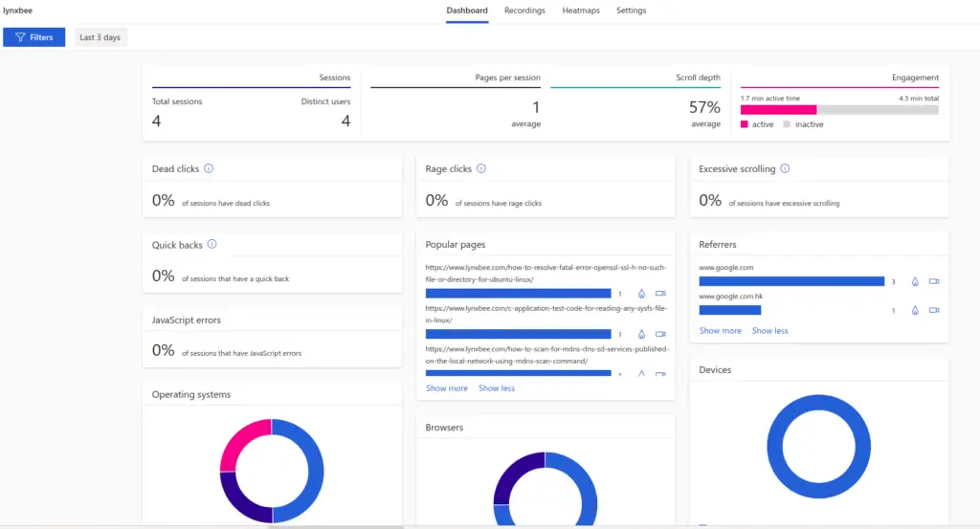Screen dimensions: 980x529
Task: Click the Devices donut chart
Action: point(819,447)
